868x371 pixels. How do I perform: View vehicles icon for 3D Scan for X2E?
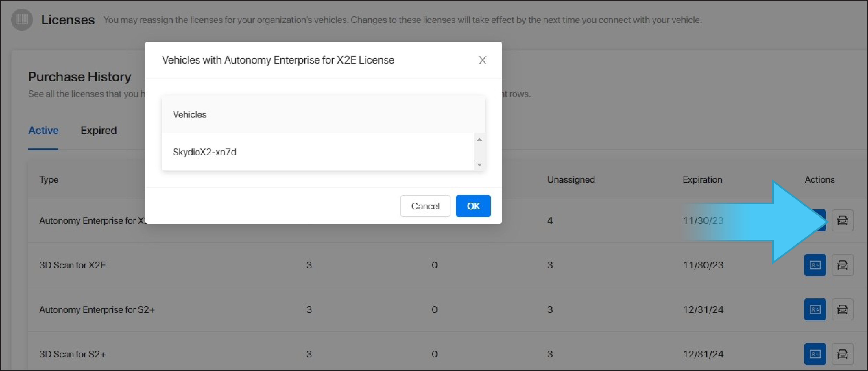click(x=842, y=265)
